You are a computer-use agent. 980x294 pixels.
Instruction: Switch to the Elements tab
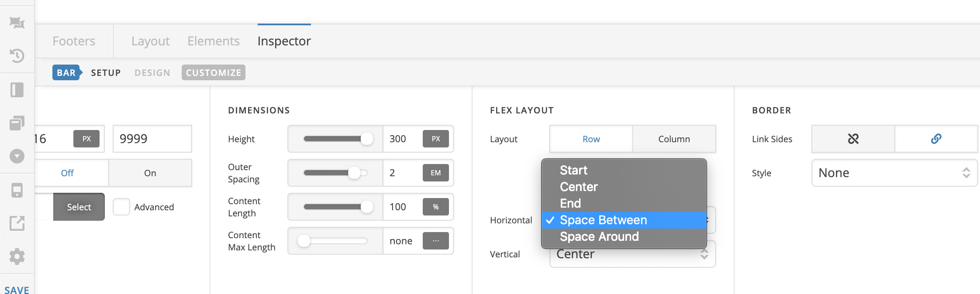(x=213, y=41)
